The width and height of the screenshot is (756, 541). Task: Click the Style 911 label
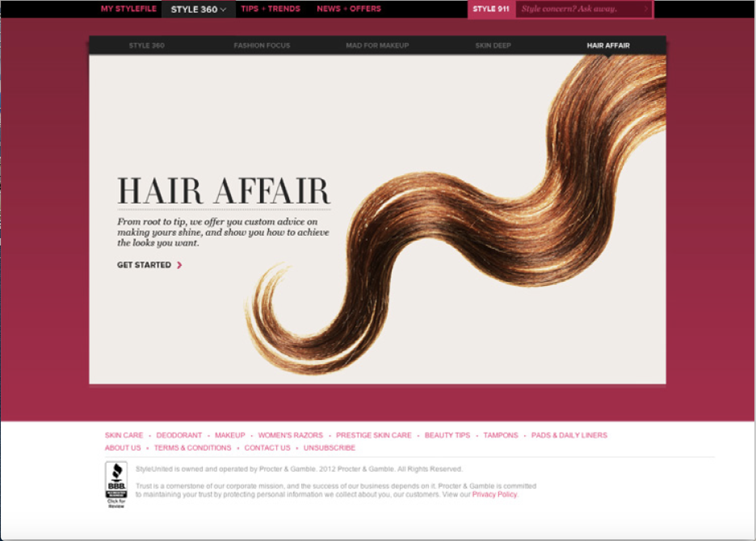coord(491,9)
